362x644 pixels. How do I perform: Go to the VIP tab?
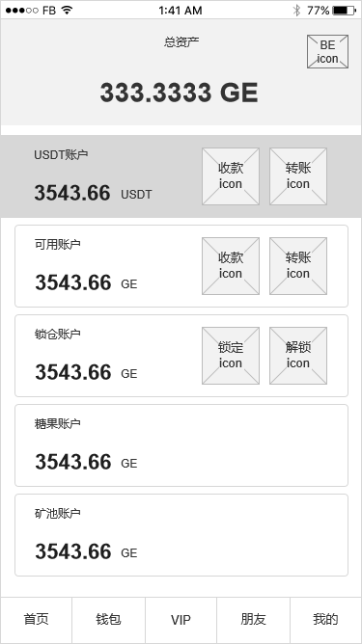(x=181, y=619)
